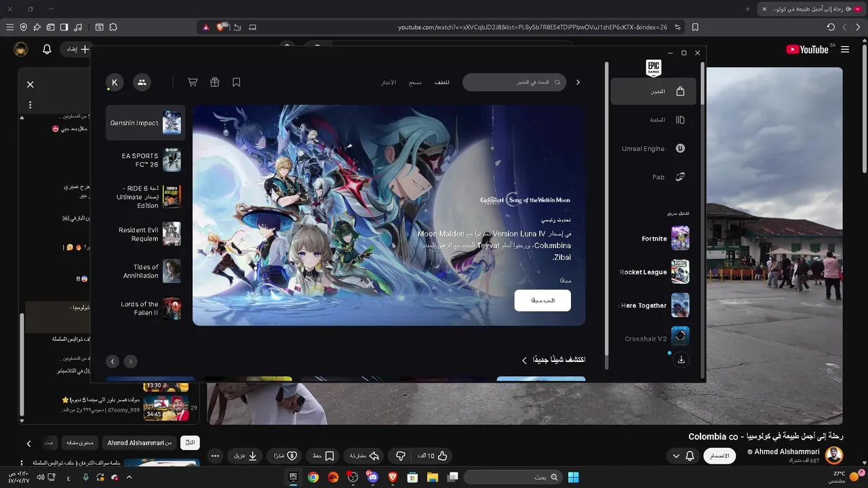868x488 pixels.
Task: Open Ahmed Alshammari channel name link
Action: pos(787,452)
